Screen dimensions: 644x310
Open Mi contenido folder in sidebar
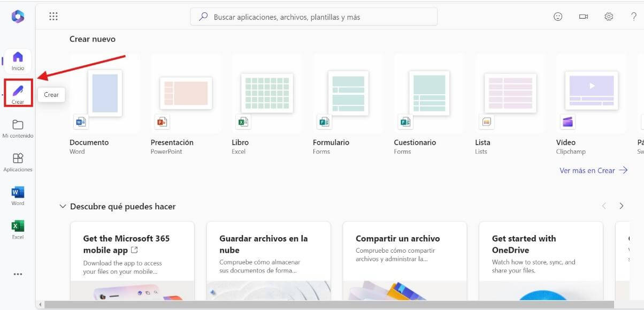pos(18,129)
